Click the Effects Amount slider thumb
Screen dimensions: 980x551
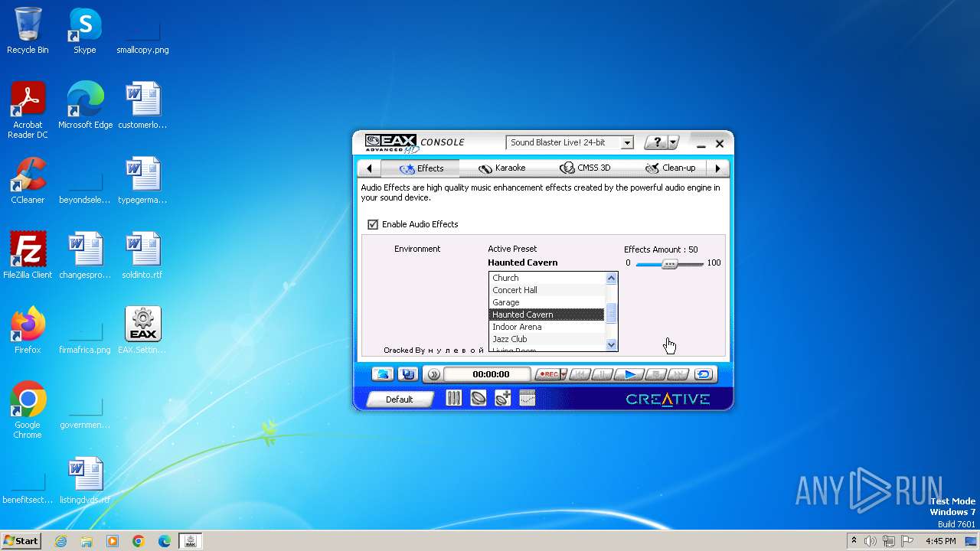670,263
